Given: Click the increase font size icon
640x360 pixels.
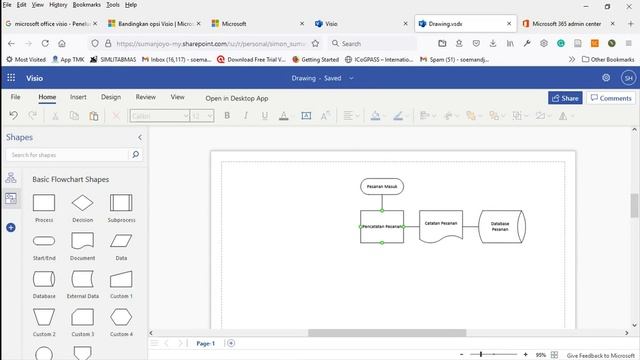Looking at the screenshot, I should [x=325, y=116].
